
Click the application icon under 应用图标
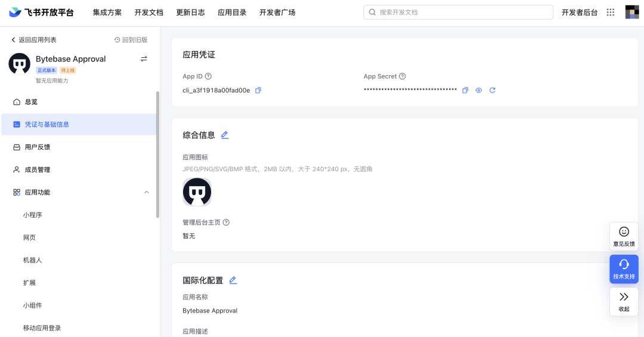click(x=197, y=192)
